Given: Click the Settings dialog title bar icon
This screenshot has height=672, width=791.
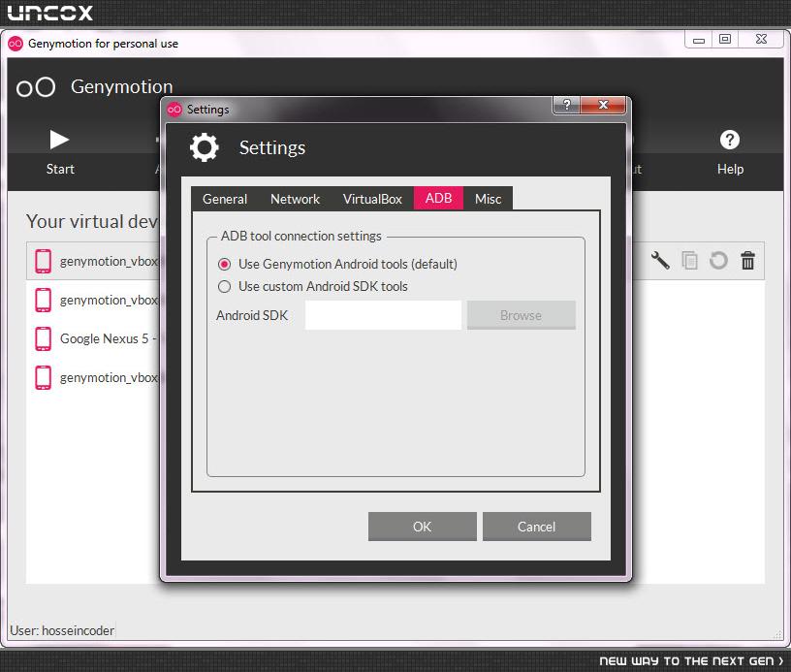Looking at the screenshot, I should [174, 110].
